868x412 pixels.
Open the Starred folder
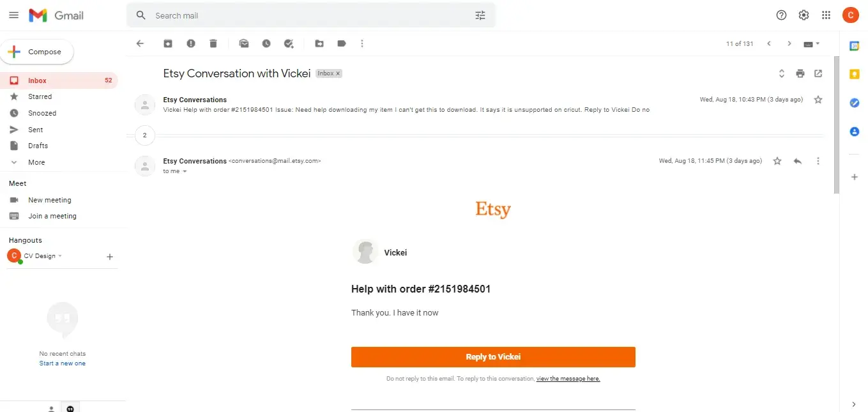coord(40,96)
